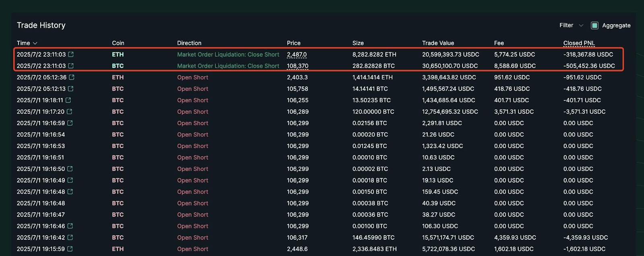Screen dimensions: 644x256
Task: Select closed PNL -4,359.93 USDC
Action: coord(586,237)
